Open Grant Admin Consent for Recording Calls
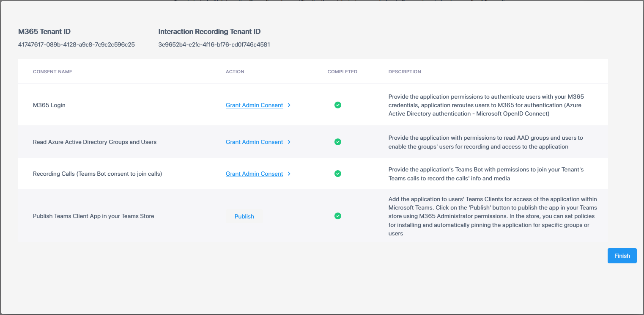Screen dimensions: 644x315 [x=254, y=174]
